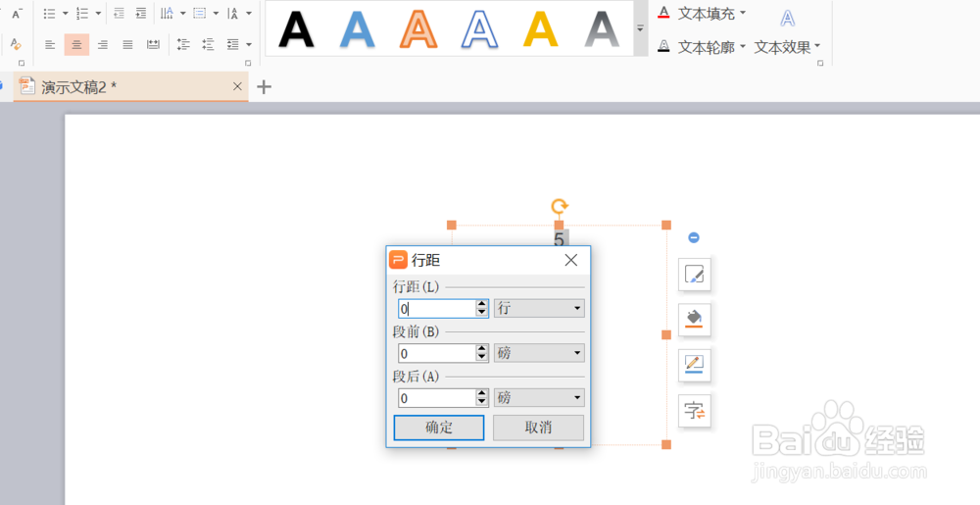This screenshot has width=980, height=505.
Task: Click the rotate handle above the text box
Action: (560, 206)
